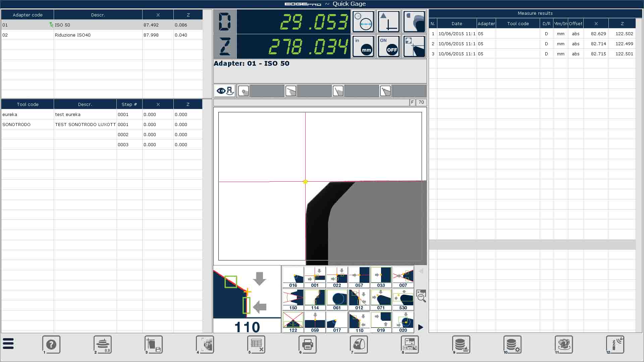Select the SONOTRODO tool code row
Viewport: 644px width, 362px height.
(x=16, y=124)
